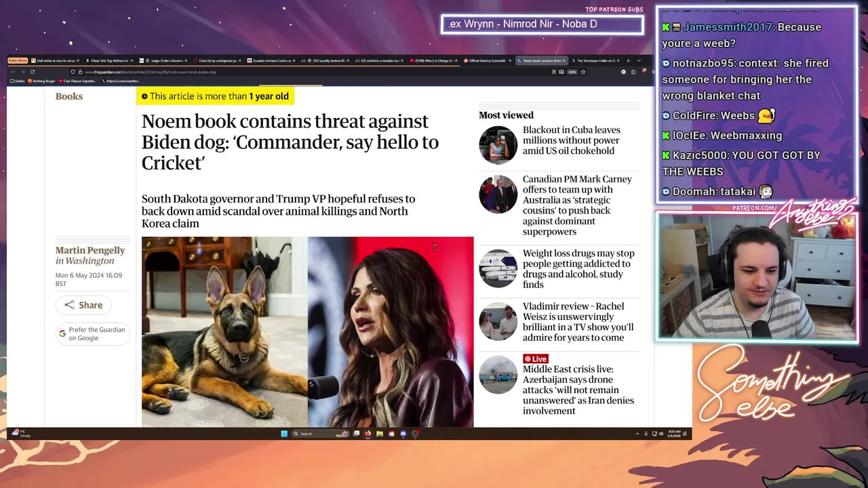Click the Commander and Noem article photo
Viewport: 868px width, 488px height.
tap(307, 331)
